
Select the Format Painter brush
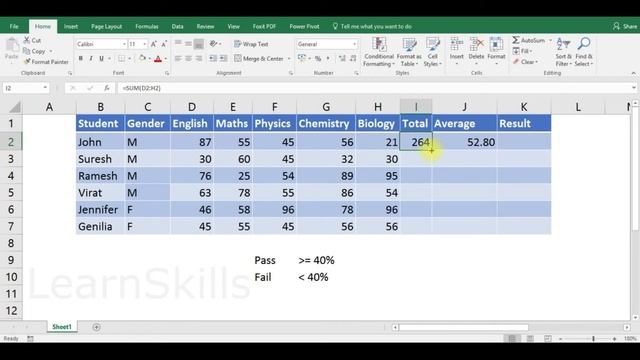[27, 62]
